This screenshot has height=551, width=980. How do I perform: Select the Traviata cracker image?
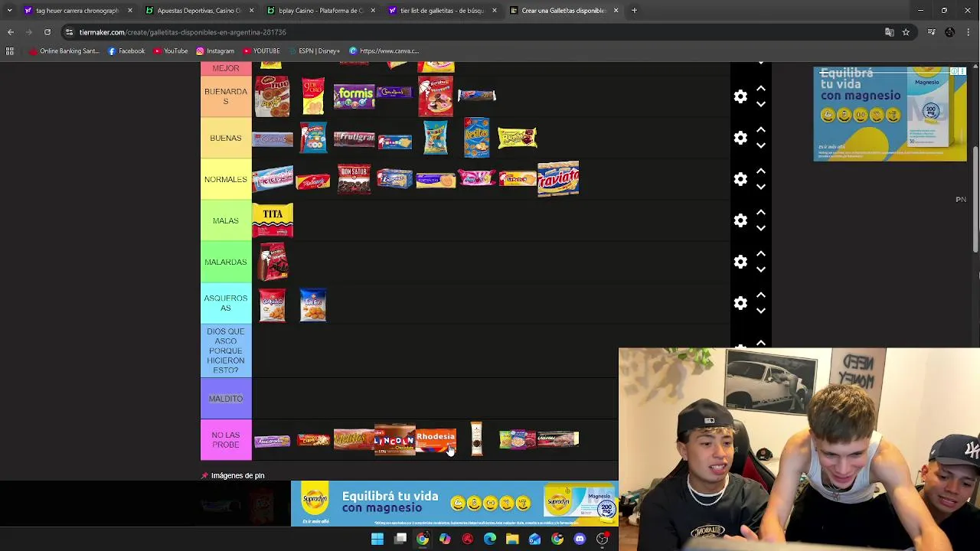[558, 179]
